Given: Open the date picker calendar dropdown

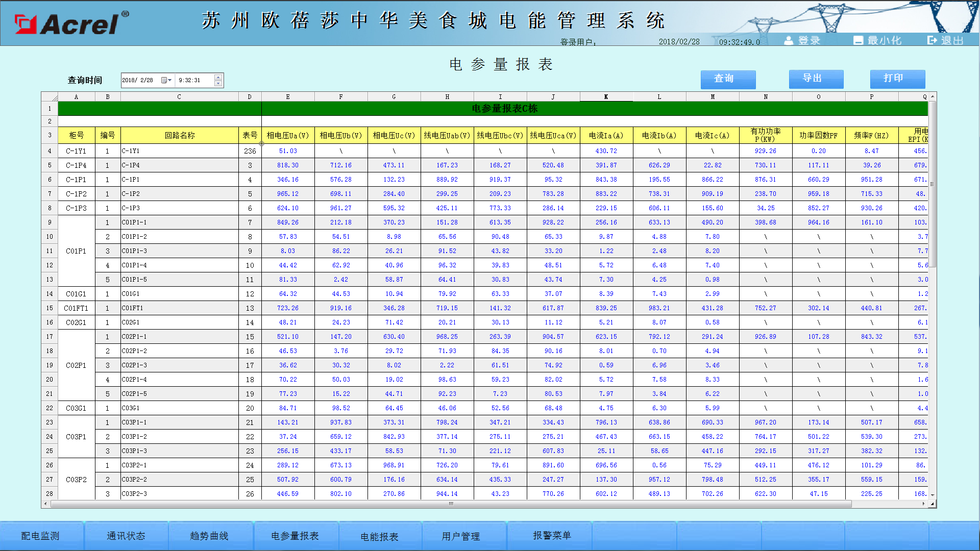Looking at the screenshot, I should point(166,80).
